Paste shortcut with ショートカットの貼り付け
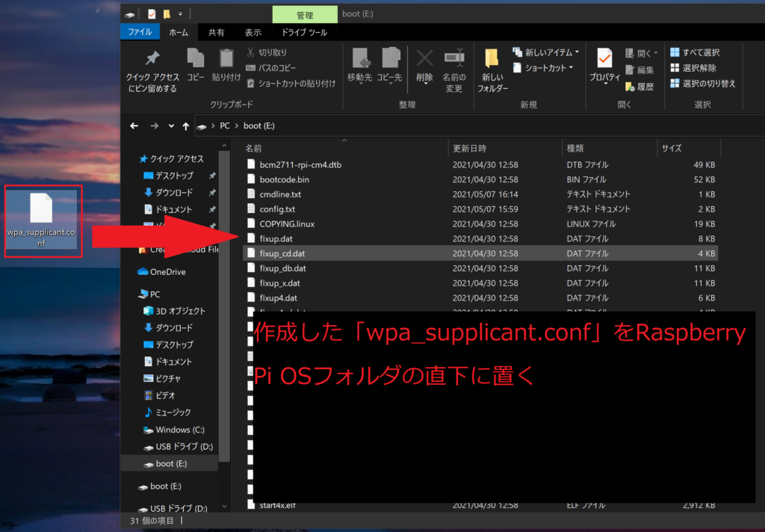Screen dimensions: 765x532 (x=291, y=84)
